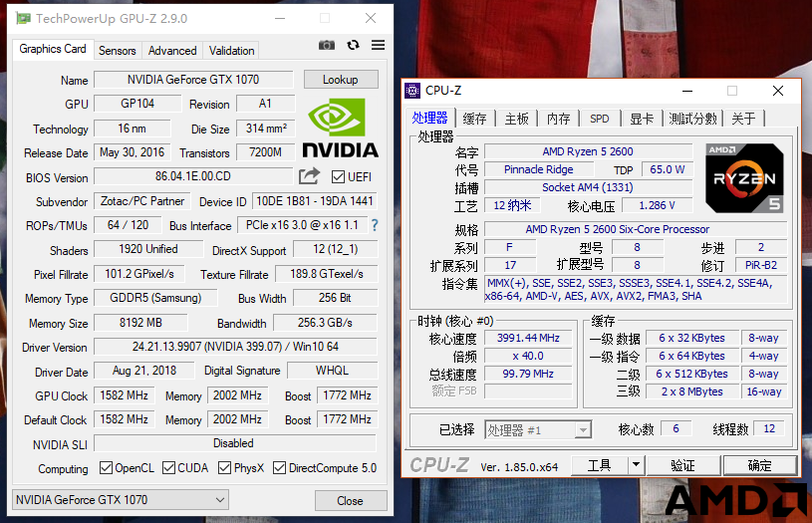812x523 pixels.
Task: Select the 处理器 tab in CPU-Z
Action: [x=429, y=118]
